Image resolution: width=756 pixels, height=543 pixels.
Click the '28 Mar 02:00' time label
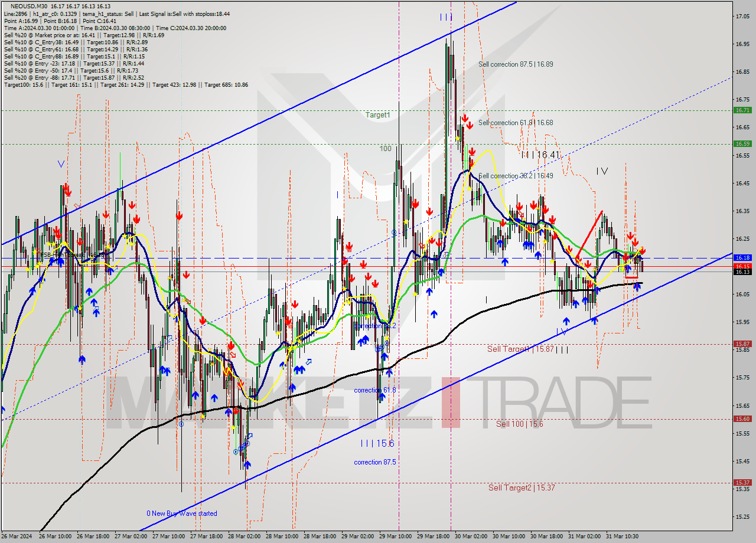(244, 537)
